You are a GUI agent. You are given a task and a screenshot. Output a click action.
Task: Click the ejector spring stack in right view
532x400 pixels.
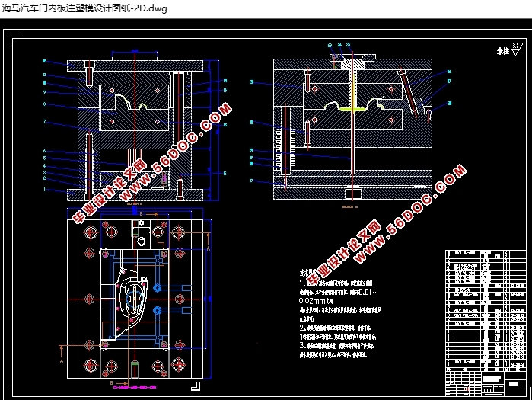pos(285,149)
